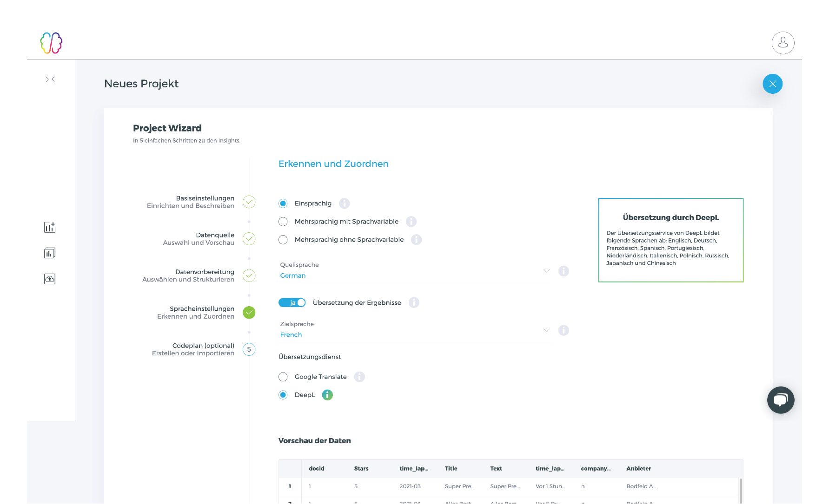
Task: Show info for Quellsprache field
Action: 564,271
